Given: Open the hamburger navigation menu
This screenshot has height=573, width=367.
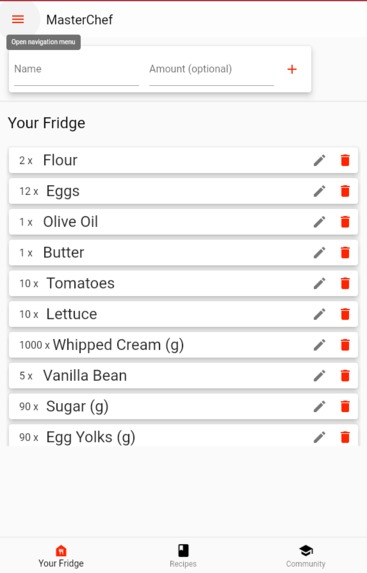Looking at the screenshot, I should pyautogui.click(x=18, y=19).
